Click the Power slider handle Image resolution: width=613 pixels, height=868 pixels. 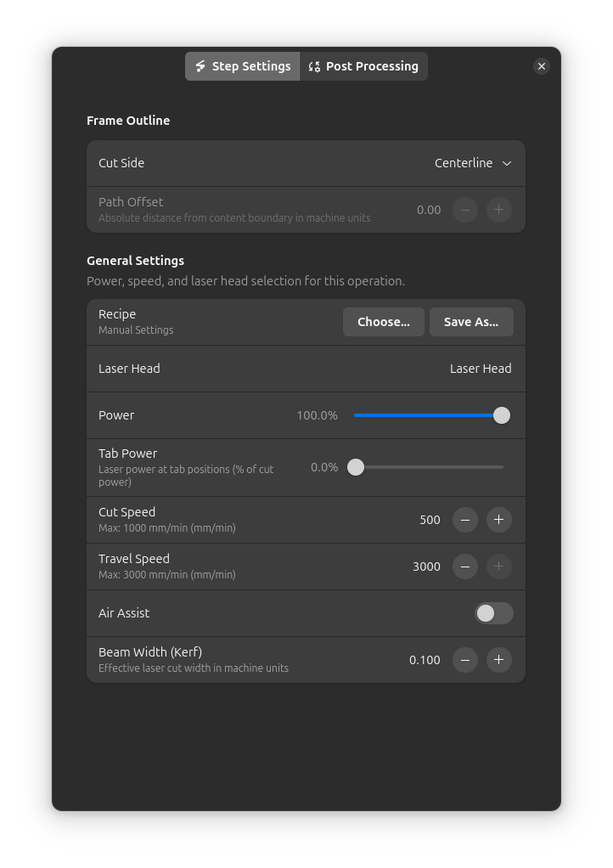coord(502,415)
